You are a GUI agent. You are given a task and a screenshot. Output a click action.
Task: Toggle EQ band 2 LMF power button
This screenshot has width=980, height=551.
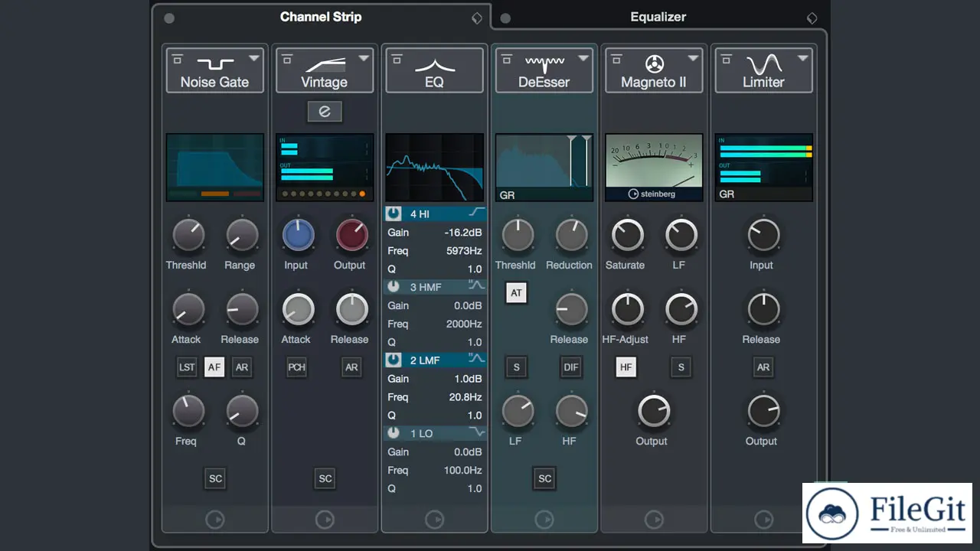pyautogui.click(x=394, y=360)
